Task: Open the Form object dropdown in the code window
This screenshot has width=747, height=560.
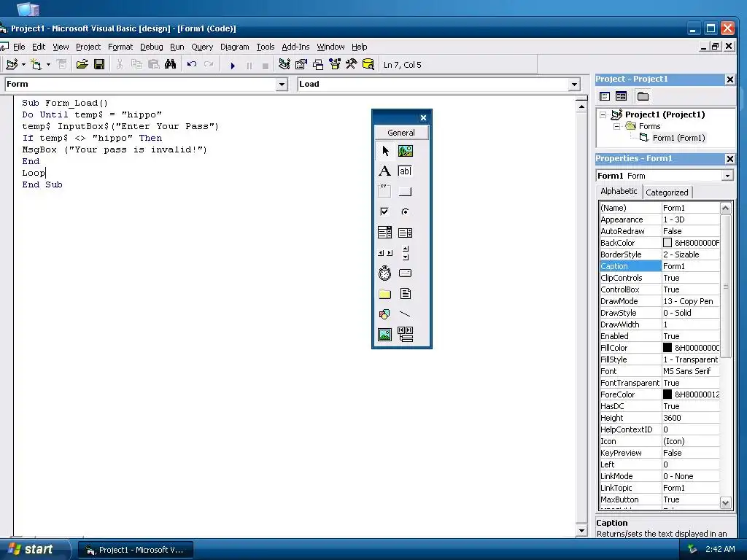Action: click(282, 85)
